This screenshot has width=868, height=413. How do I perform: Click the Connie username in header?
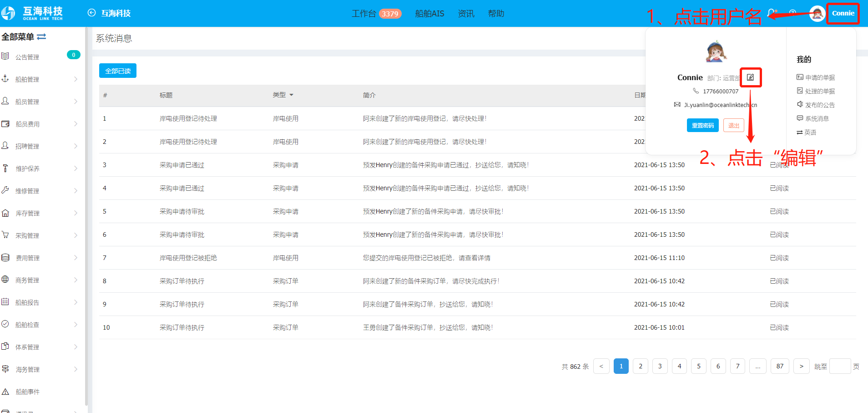843,13
